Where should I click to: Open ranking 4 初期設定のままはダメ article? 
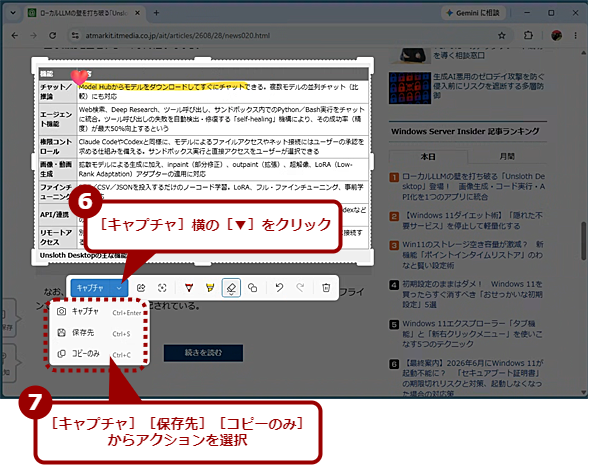pos(473,294)
